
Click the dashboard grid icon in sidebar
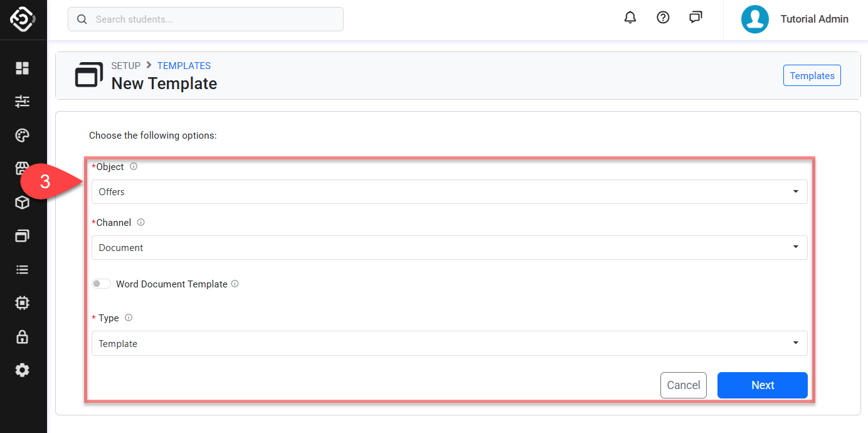point(23,68)
